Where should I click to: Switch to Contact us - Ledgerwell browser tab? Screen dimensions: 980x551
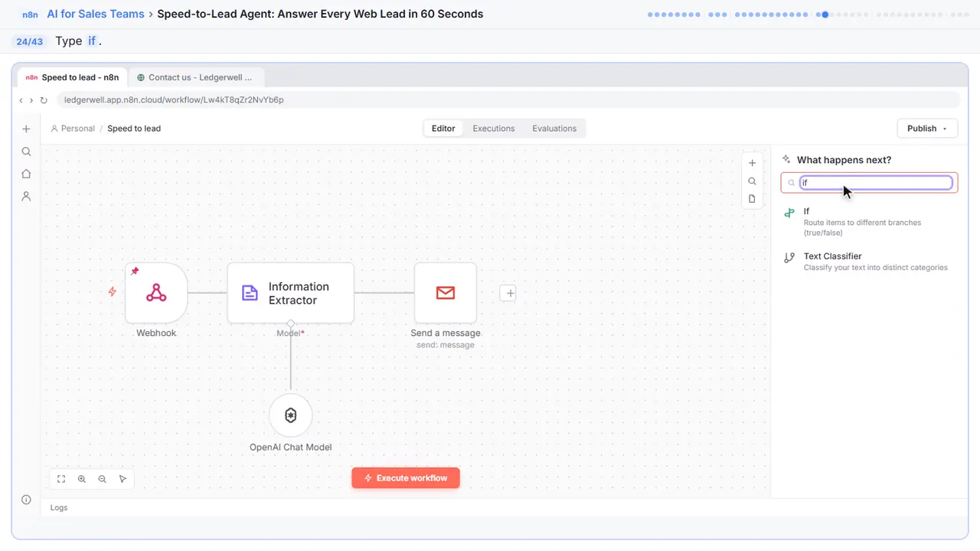click(195, 77)
